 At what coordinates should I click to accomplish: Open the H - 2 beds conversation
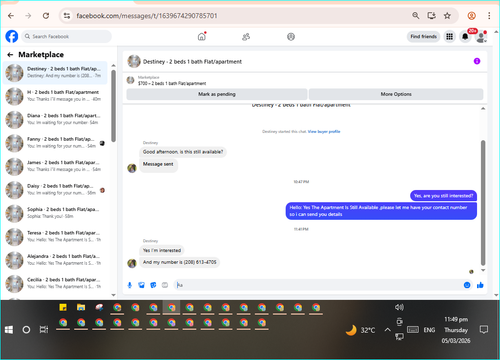(x=55, y=96)
